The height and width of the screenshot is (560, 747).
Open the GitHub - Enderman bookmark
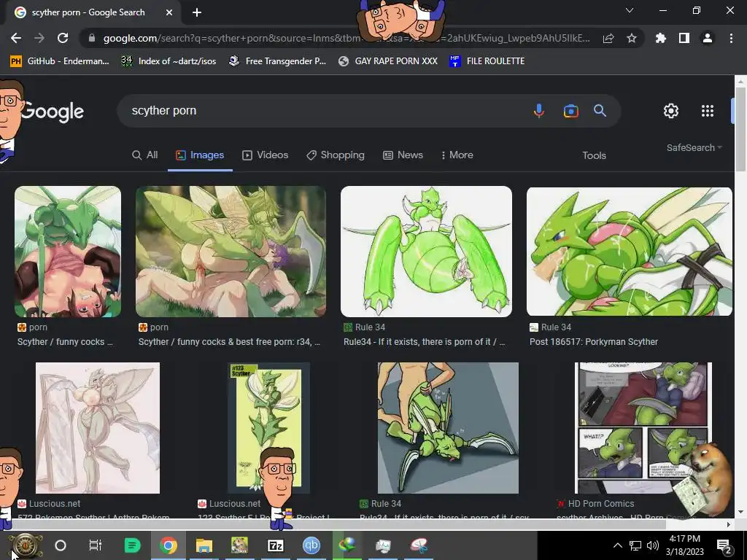tap(60, 61)
